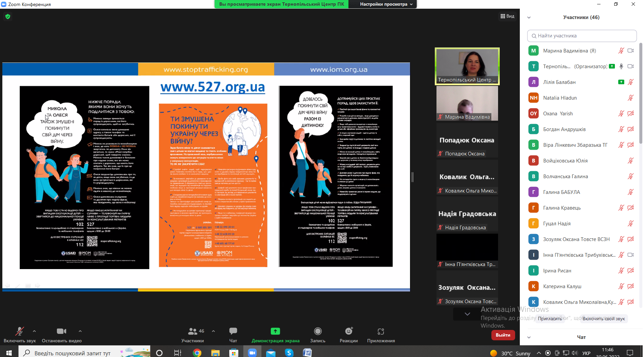Select participant Ірина Рисан
Viewport: 644px width, 357px height.
582,270
